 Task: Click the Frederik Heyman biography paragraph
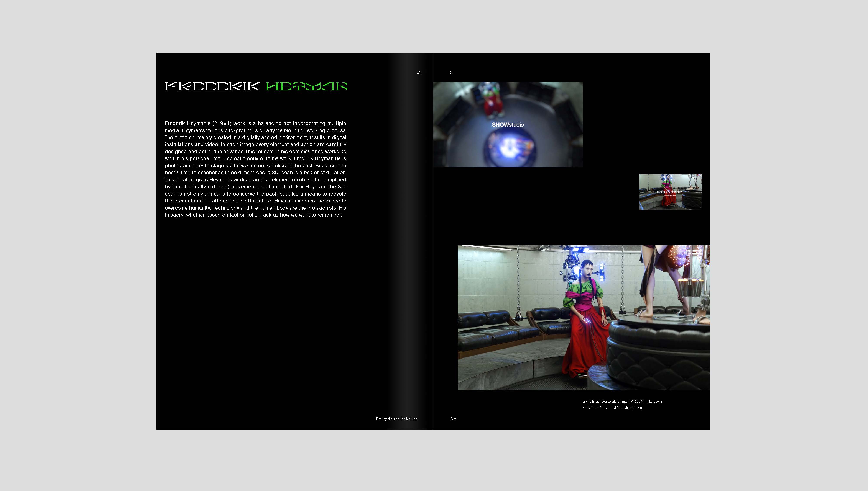255,169
